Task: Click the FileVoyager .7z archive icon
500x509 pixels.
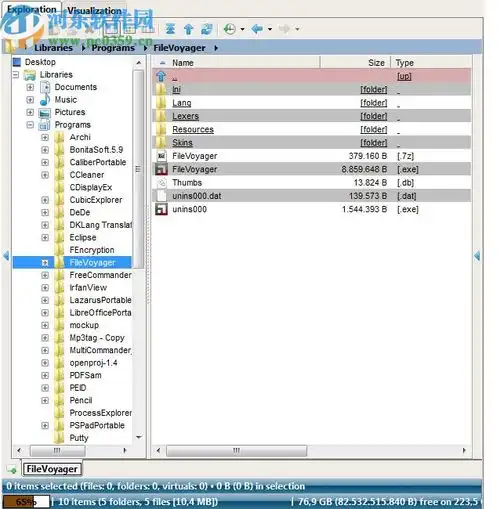Action: pos(161,156)
